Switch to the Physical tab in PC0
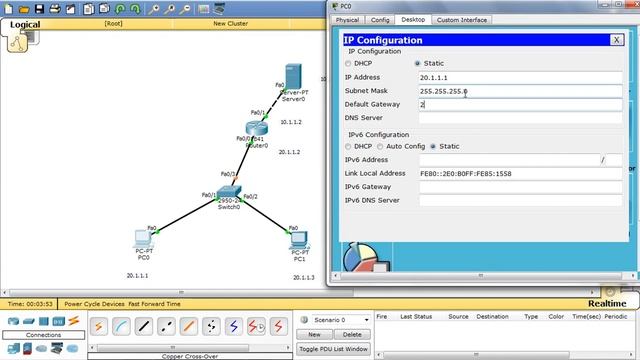The height and width of the screenshot is (360, 640). coord(347,20)
